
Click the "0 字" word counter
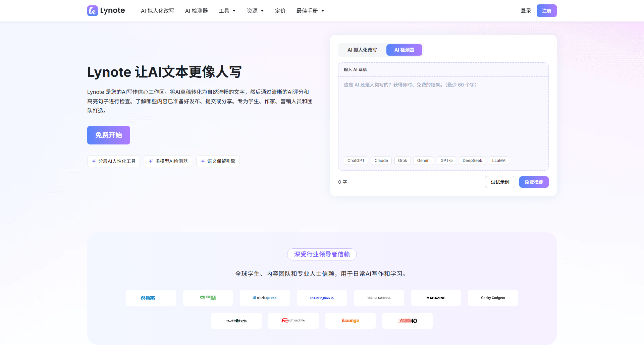342,182
